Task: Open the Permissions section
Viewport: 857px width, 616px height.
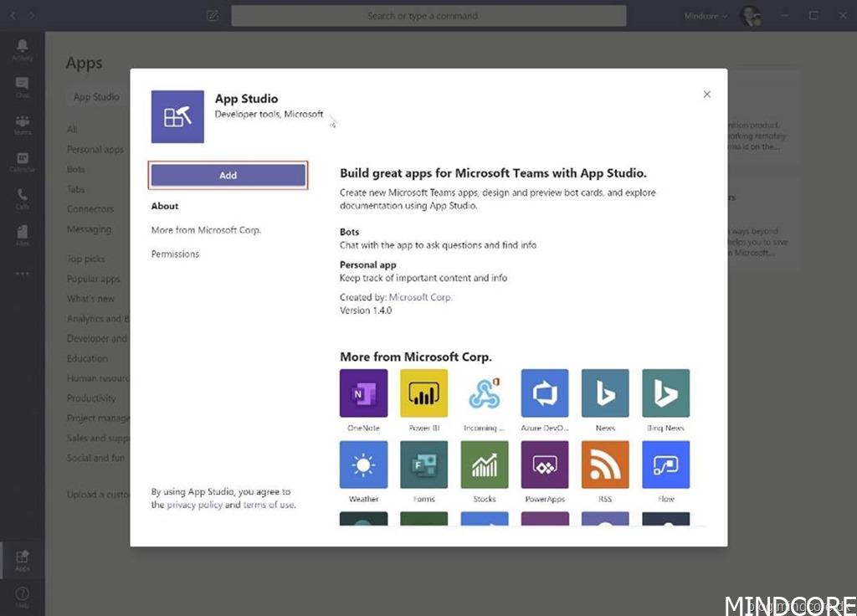Action: click(175, 254)
